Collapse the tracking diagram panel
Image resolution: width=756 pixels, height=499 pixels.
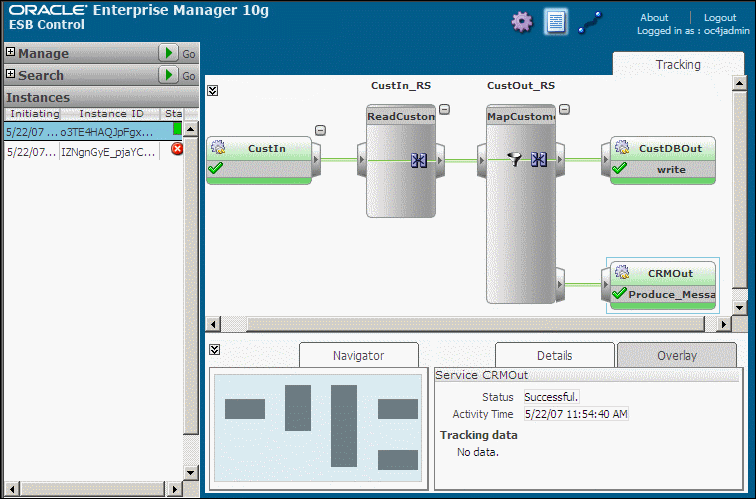[213, 91]
